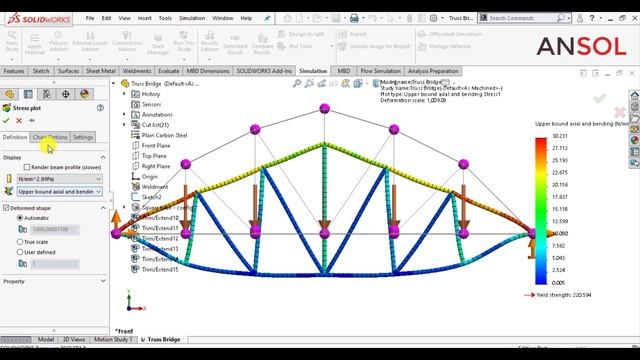Screen dimensions: 640x360
Task: Accept the Stress plot with green checkmark
Action: click(x=6, y=120)
